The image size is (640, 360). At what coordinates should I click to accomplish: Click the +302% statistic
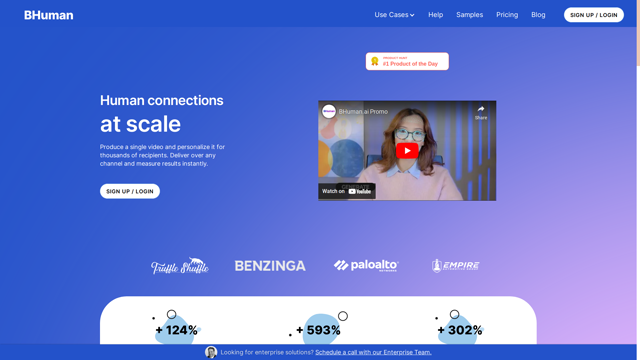(460, 330)
